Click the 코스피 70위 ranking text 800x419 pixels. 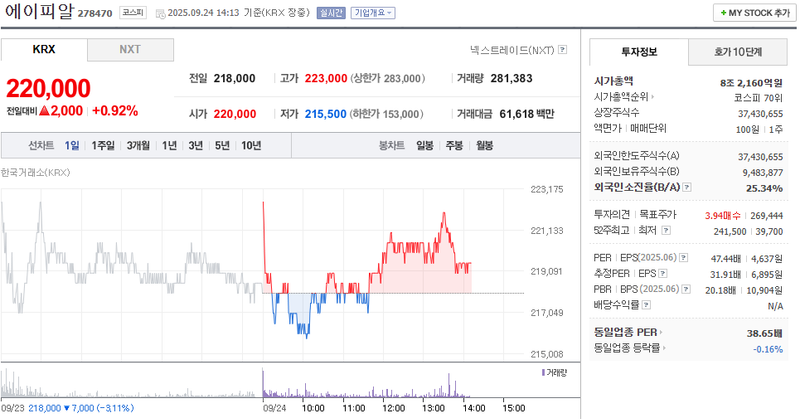click(x=758, y=98)
